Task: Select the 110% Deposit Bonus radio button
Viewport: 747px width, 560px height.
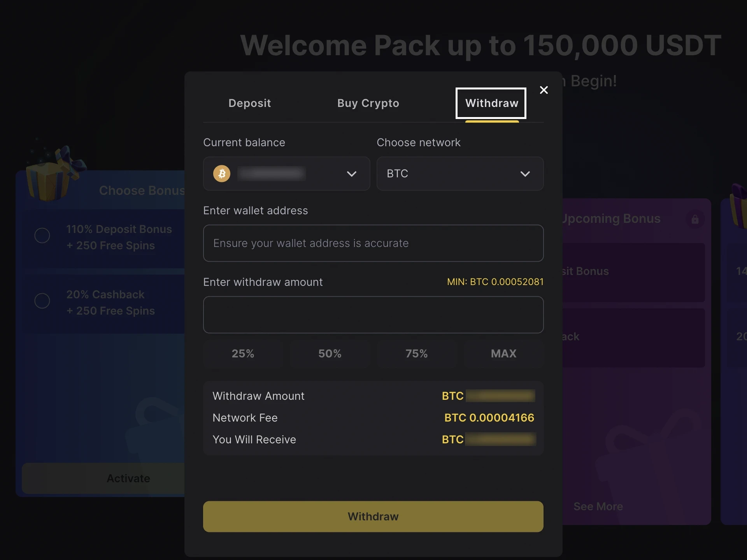Action: pyautogui.click(x=42, y=235)
